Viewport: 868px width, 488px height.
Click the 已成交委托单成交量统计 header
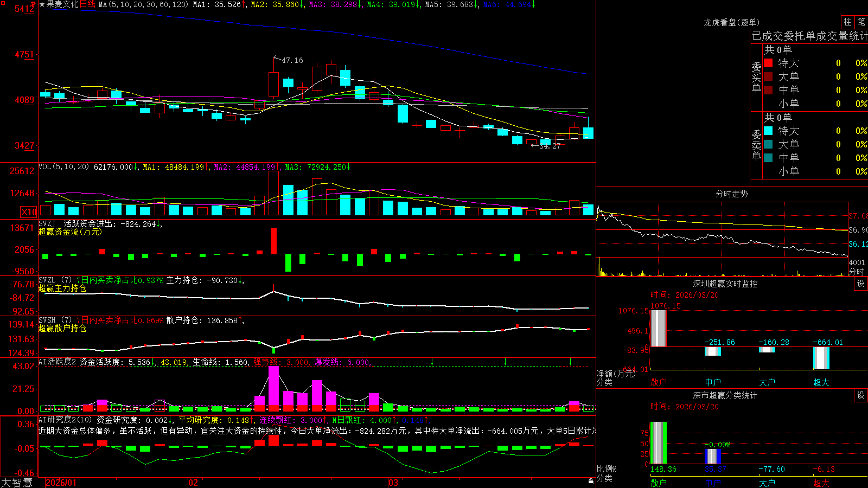(x=809, y=36)
